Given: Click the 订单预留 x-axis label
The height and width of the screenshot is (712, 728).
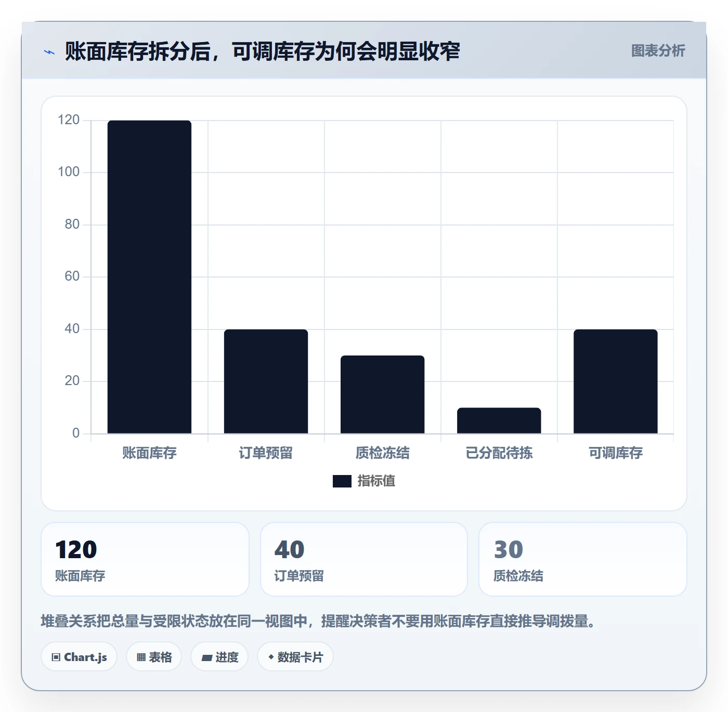Looking at the screenshot, I should pos(266,453).
